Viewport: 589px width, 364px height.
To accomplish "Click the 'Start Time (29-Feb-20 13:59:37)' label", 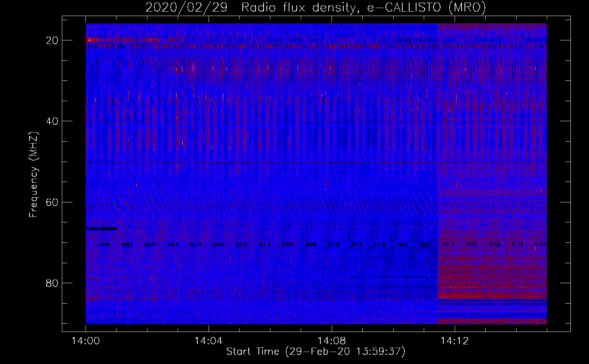I will [316, 352].
